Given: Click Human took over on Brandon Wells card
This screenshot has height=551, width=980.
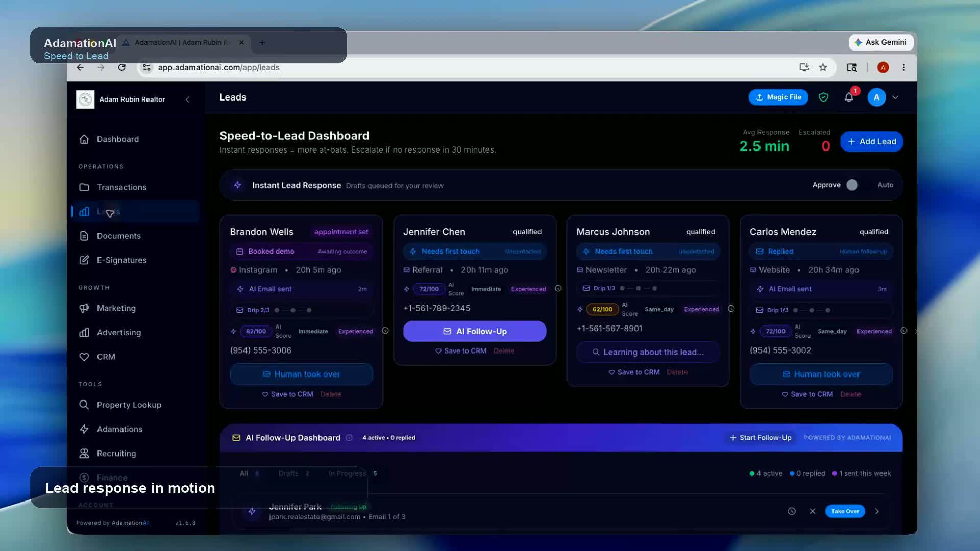Looking at the screenshot, I should 301,374.
